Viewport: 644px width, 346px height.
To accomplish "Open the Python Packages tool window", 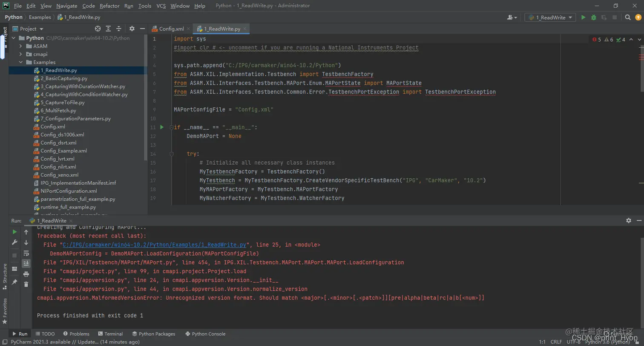I will (x=154, y=334).
